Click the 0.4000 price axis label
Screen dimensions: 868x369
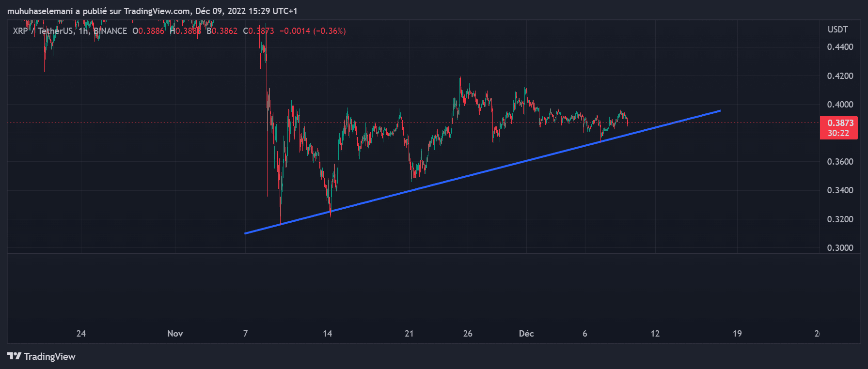(840, 105)
